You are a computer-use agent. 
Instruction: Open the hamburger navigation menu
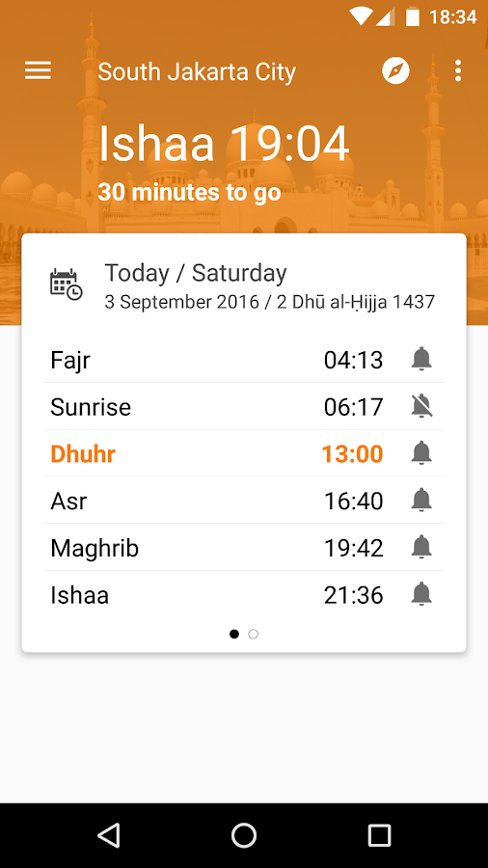click(x=38, y=70)
